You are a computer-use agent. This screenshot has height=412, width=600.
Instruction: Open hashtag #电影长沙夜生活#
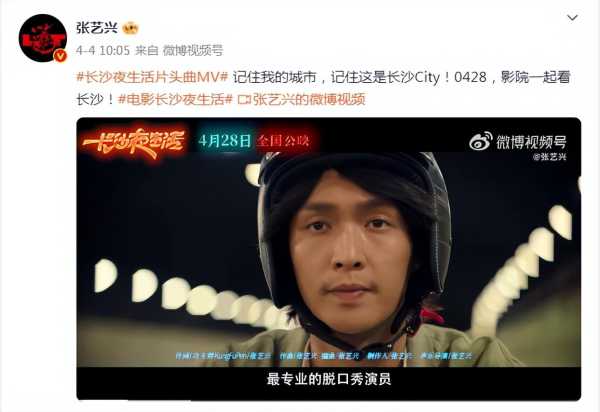click(175, 99)
